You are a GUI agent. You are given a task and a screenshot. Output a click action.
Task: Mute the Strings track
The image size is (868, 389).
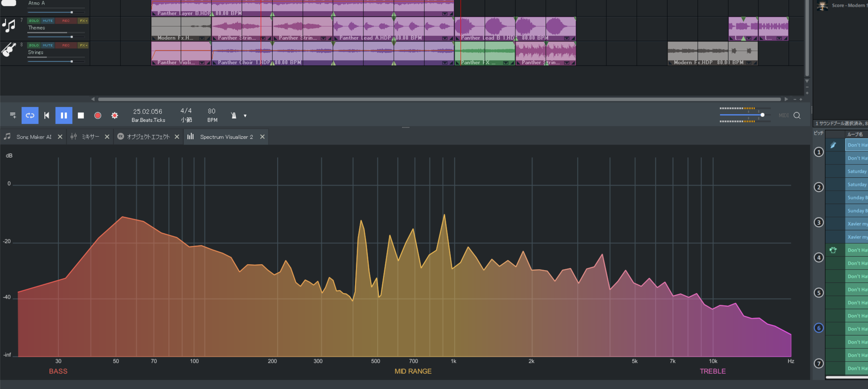pyautogui.click(x=47, y=45)
